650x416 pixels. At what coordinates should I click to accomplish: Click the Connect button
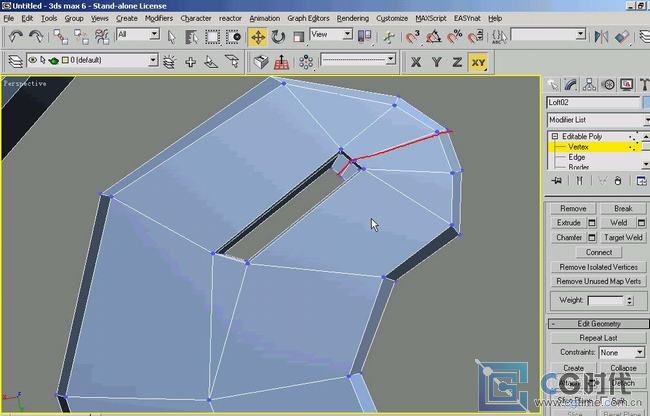(x=599, y=252)
